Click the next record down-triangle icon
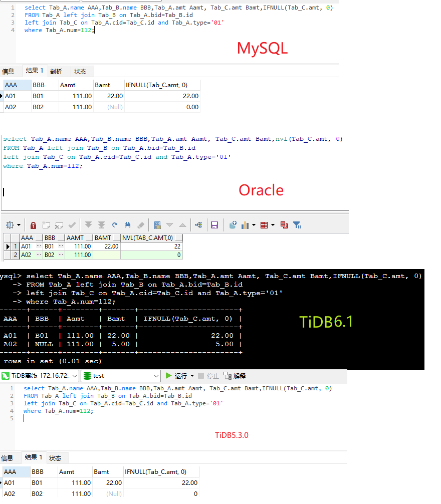The height and width of the screenshot is (504, 441). [x=170, y=224]
